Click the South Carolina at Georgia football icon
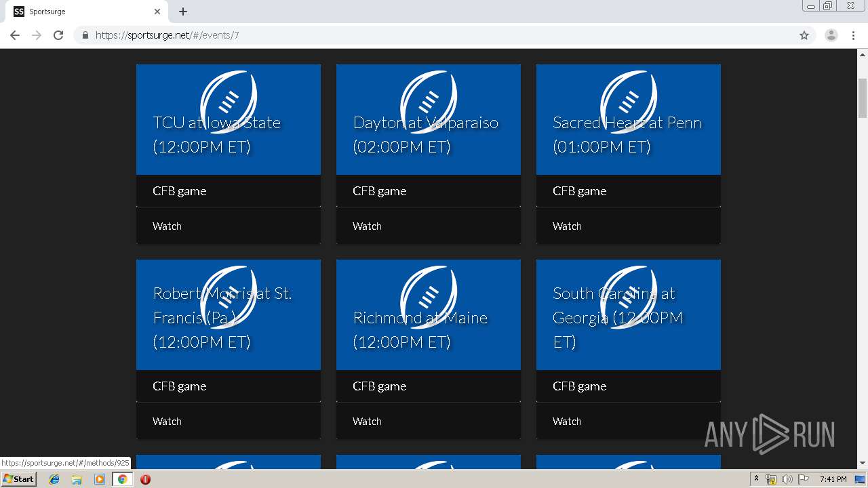Screen dimensions: 868x488 tap(629, 298)
